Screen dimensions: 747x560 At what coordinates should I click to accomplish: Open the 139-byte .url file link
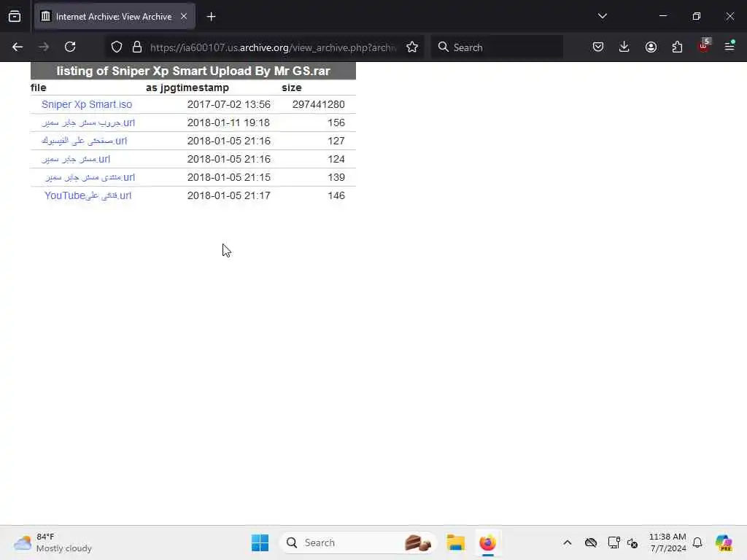[90, 177]
